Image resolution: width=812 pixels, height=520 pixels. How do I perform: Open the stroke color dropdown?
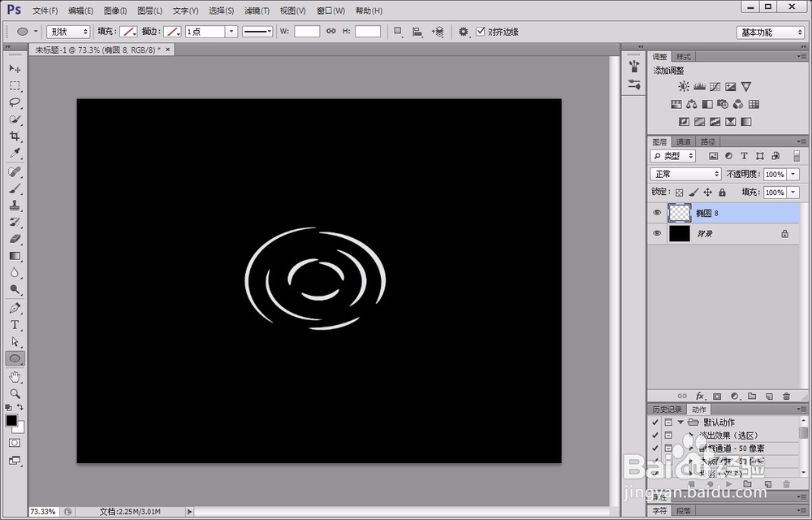pyautogui.click(x=172, y=32)
